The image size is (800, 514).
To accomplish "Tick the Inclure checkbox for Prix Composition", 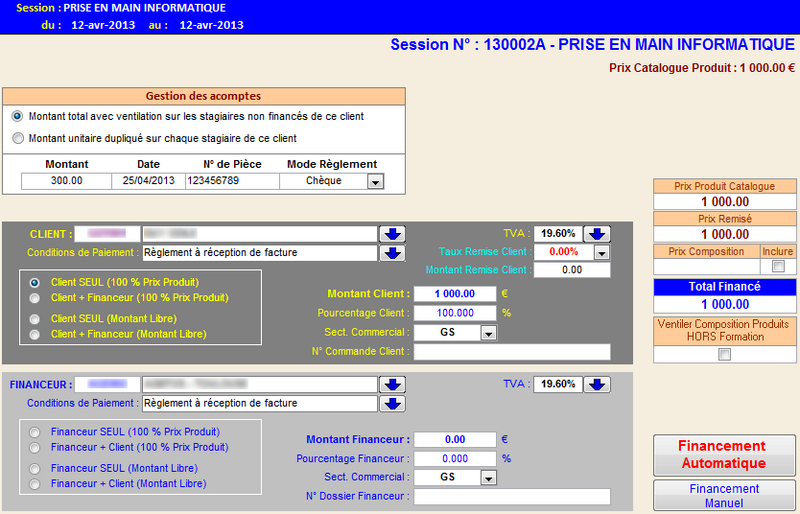I will click(778, 267).
